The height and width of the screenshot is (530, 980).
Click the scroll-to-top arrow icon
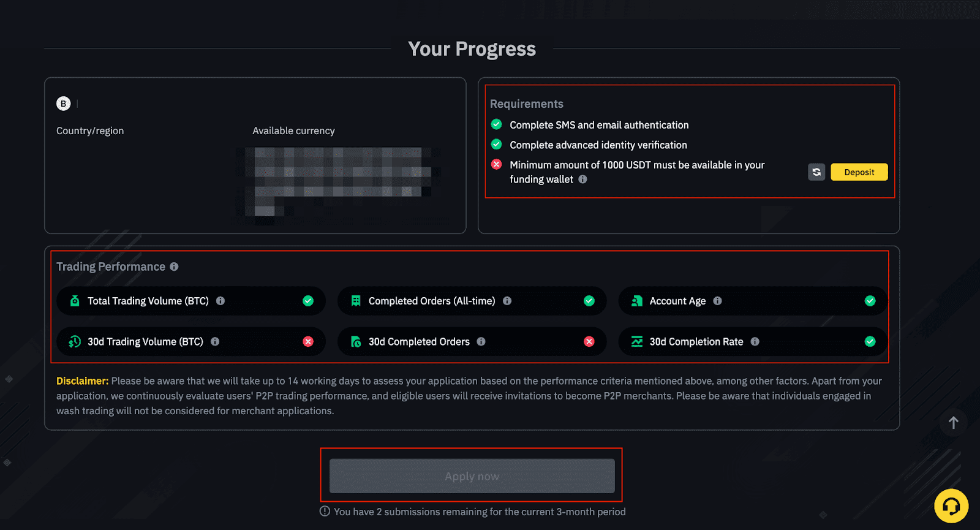[952, 423]
